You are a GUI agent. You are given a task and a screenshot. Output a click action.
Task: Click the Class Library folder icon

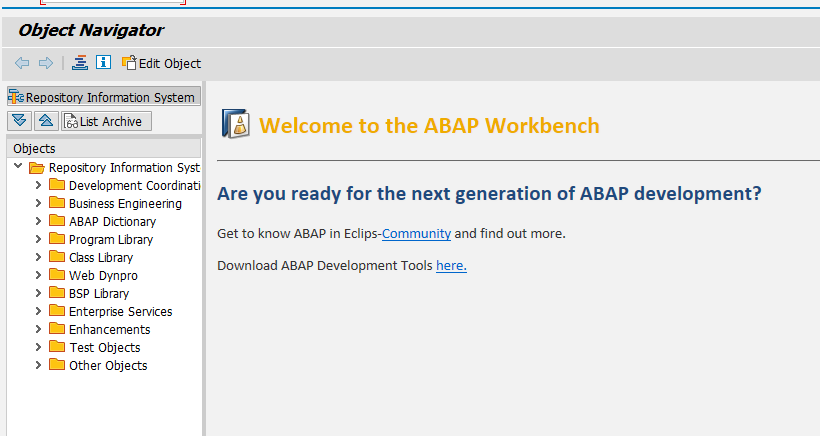point(57,257)
